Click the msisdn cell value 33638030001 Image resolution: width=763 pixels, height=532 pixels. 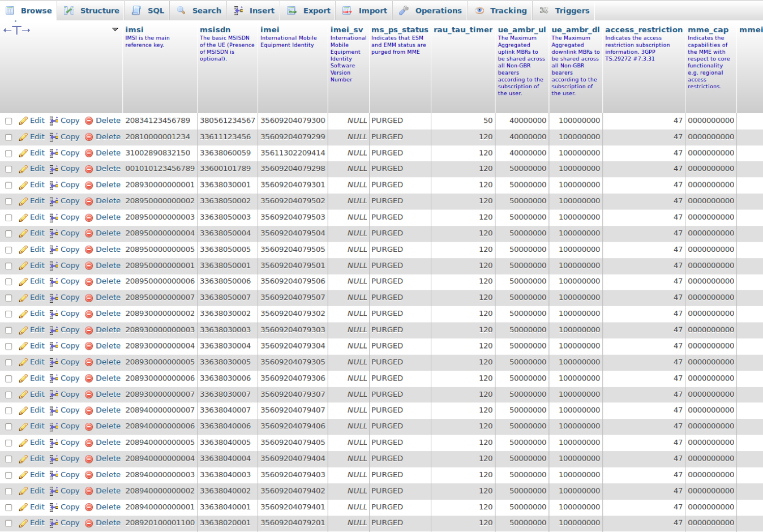pyautogui.click(x=225, y=185)
